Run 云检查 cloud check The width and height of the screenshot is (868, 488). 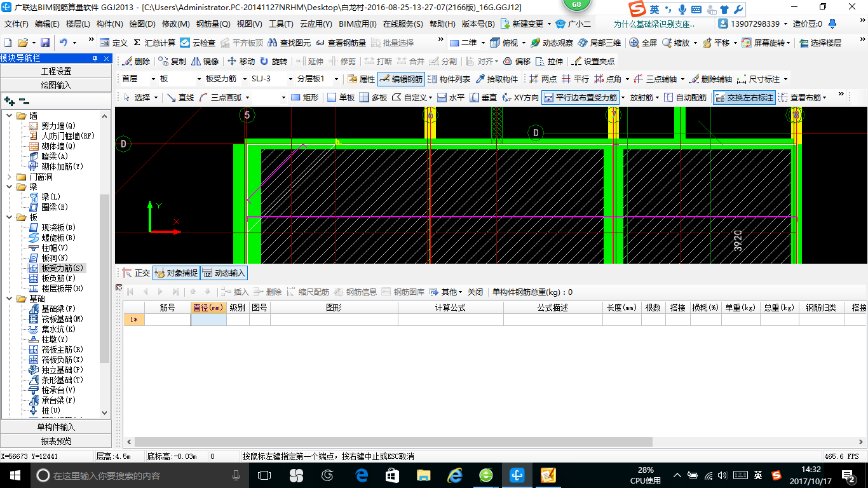pyautogui.click(x=198, y=43)
